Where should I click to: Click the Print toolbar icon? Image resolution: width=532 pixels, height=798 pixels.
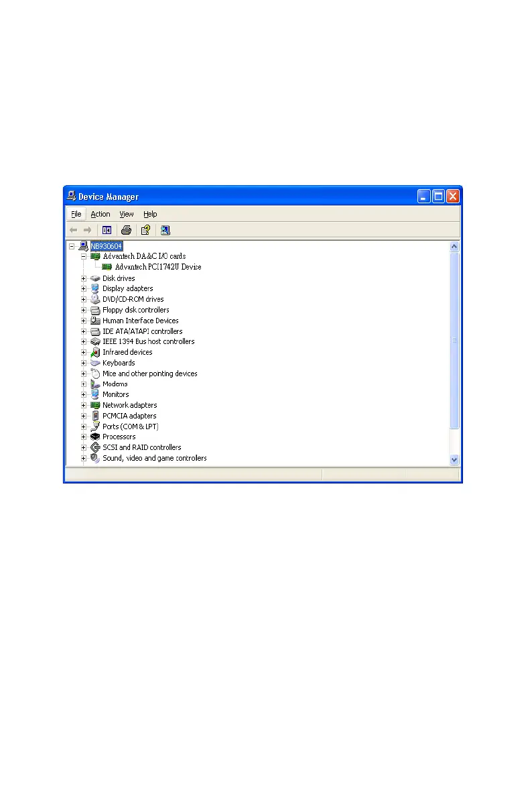coord(125,230)
